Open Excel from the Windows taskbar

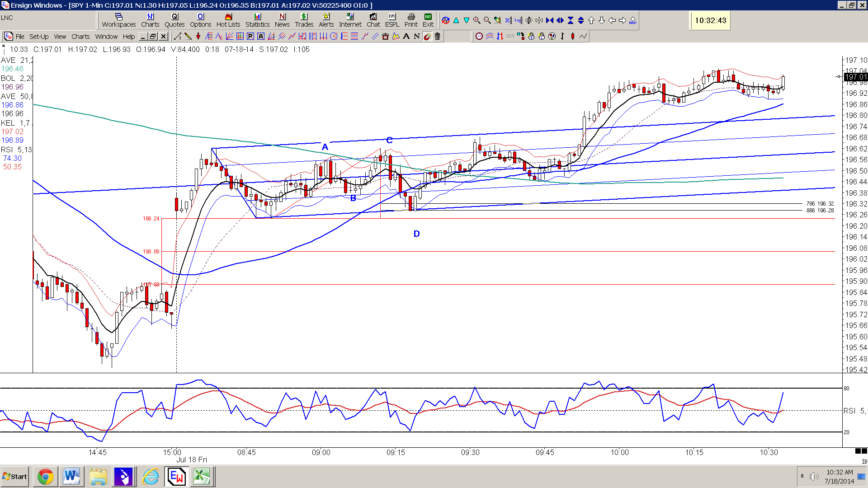pyautogui.click(x=202, y=476)
